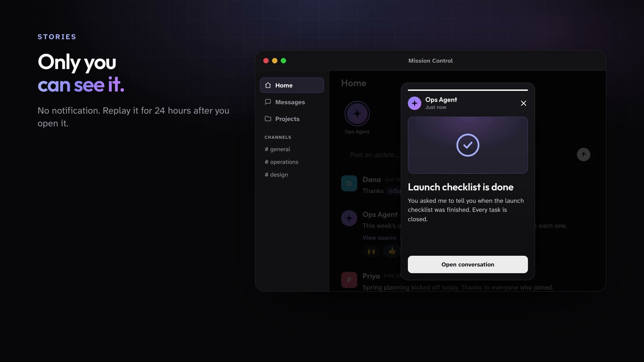Click the thumbs up emoji reaction
Image resolution: width=644 pixels, height=362 pixels.
tap(392, 251)
